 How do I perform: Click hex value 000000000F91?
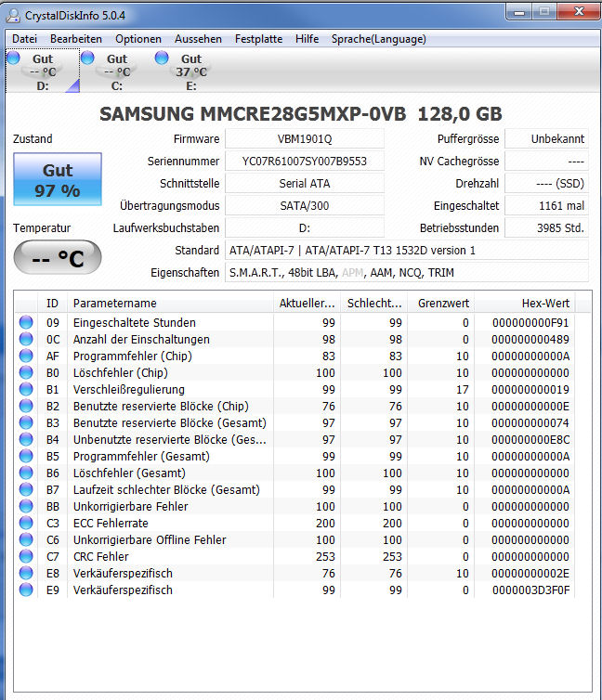click(530, 323)
